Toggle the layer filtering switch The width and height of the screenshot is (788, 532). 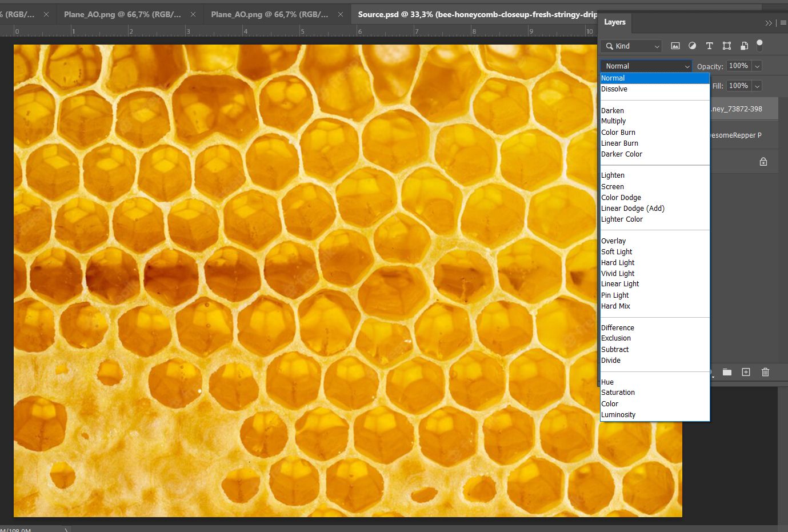tap(759, 45)
